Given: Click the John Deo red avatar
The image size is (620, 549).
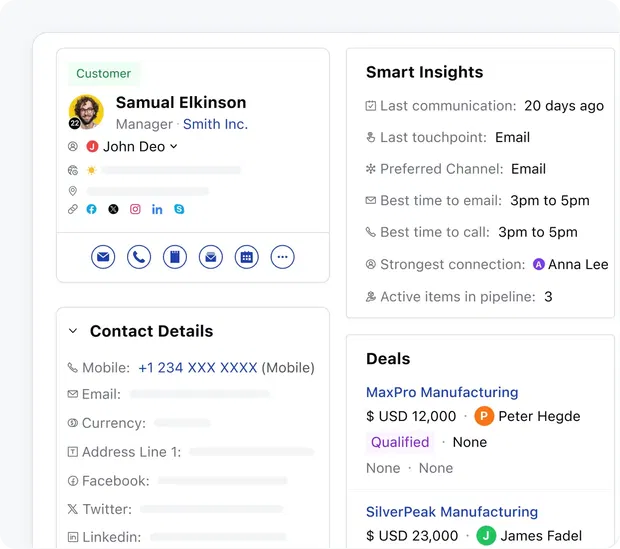Looking at the screenshot, I should tap(92, 147).
